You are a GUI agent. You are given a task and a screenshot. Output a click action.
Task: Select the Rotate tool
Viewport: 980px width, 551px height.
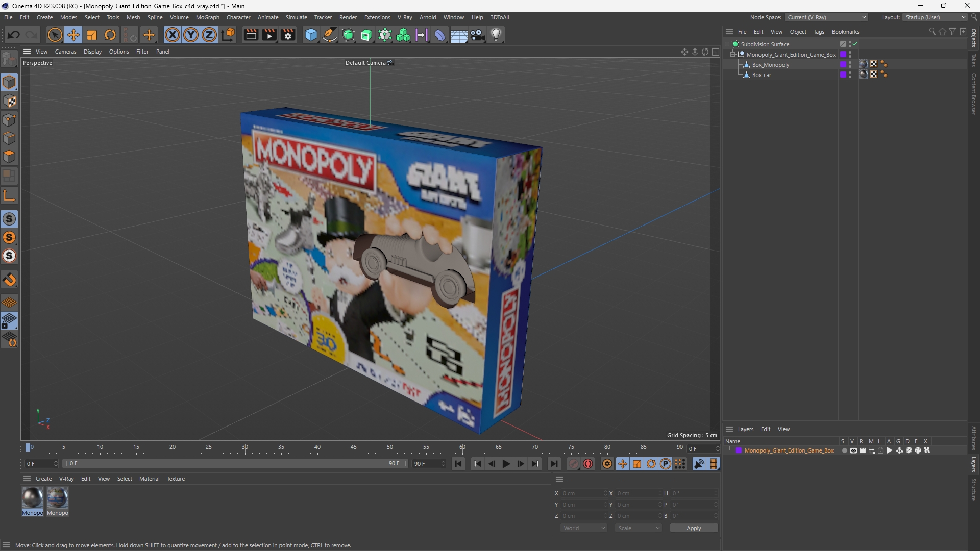(110, 35)
